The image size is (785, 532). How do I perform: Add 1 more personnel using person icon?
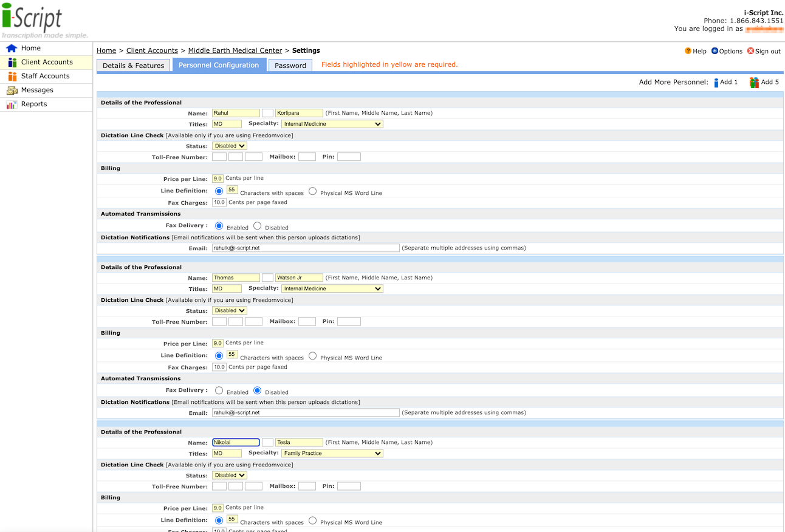pyautogui.click(x=716, y=83)
